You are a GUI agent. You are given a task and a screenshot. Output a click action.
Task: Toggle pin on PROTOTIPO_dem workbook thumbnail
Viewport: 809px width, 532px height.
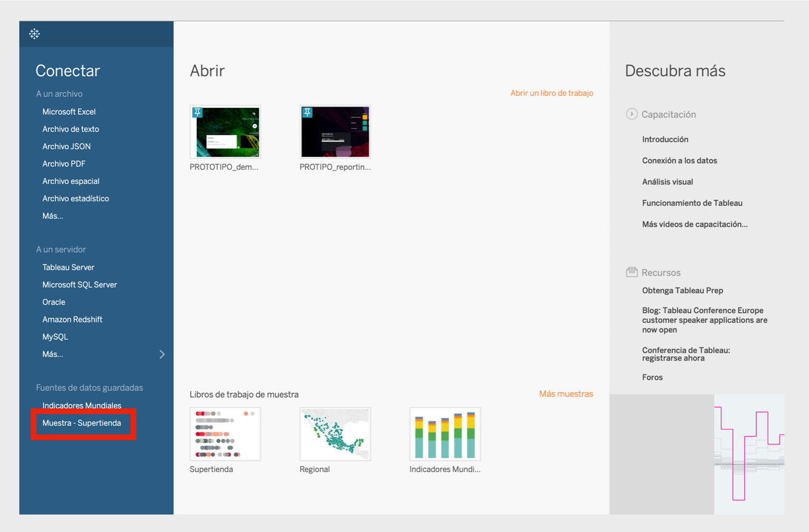[198, 113]
